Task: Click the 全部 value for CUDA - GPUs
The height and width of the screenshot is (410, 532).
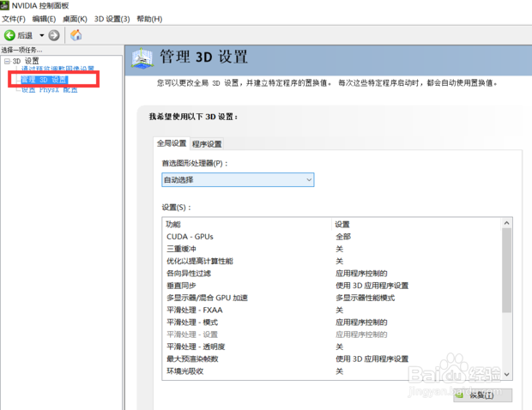Action: (343, 237)
